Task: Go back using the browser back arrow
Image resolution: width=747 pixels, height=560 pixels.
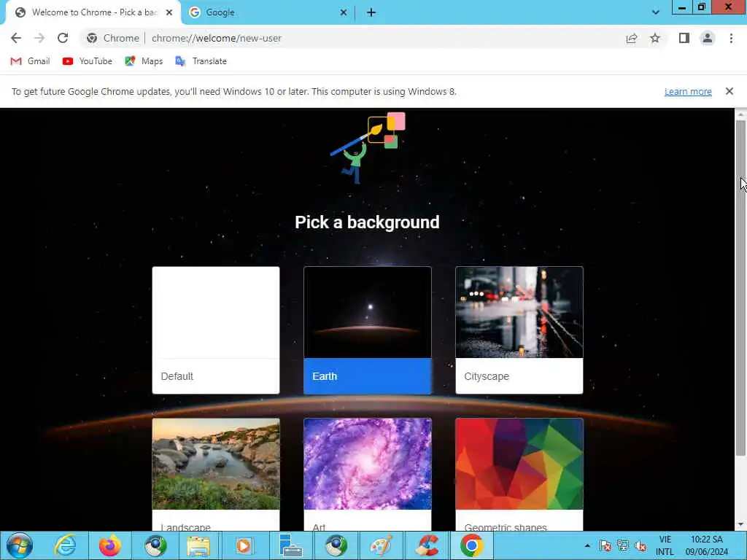Action: pos(16,38)
